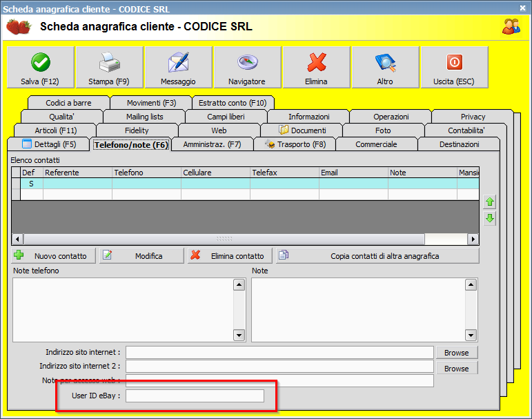The height and width of the screenshot is (419, 532).
Task: Select the Dettagli (F5) tab
Action: pos(49,144)
